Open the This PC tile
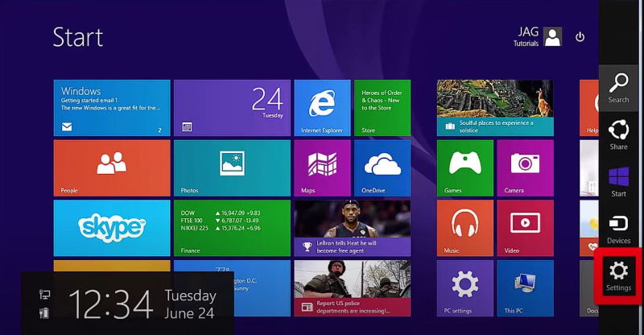 [x=526, y=288]
